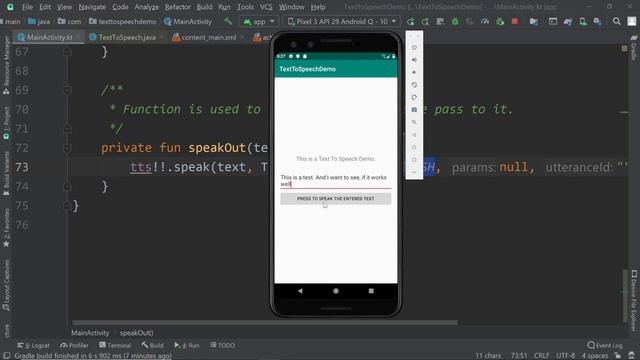This screenshot has height=360, width=640.
Task: Toggle the fold marker at line 67
Action: click(67, 52)
